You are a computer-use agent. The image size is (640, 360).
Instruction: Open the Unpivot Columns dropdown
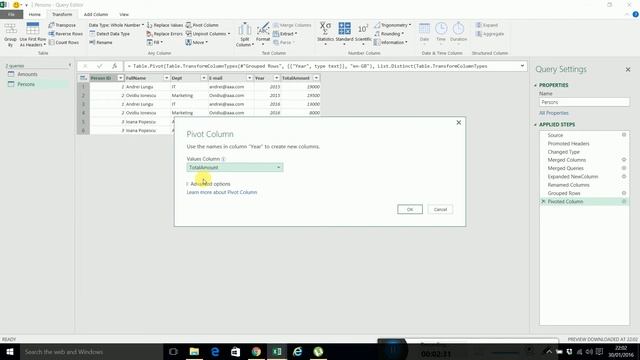click(208, 34)
